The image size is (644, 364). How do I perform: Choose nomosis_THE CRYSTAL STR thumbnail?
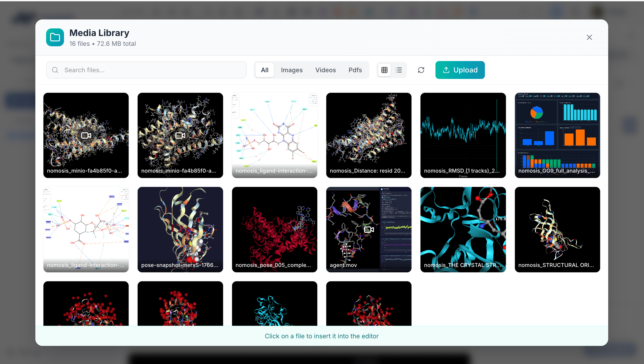pos(463,229)
